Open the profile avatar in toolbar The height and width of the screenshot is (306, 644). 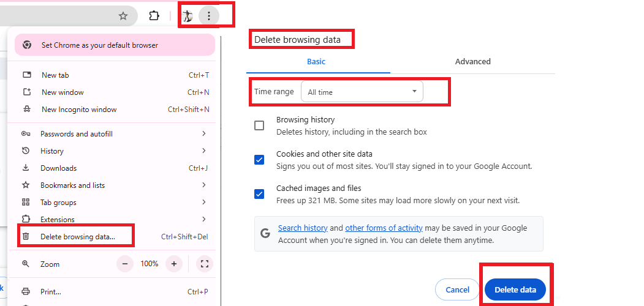coord(188,16)
